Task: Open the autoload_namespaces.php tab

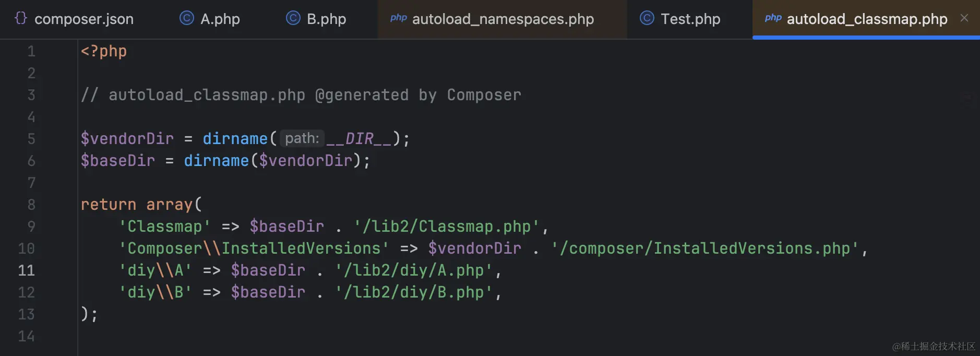Action: click(x=503, y=19)
